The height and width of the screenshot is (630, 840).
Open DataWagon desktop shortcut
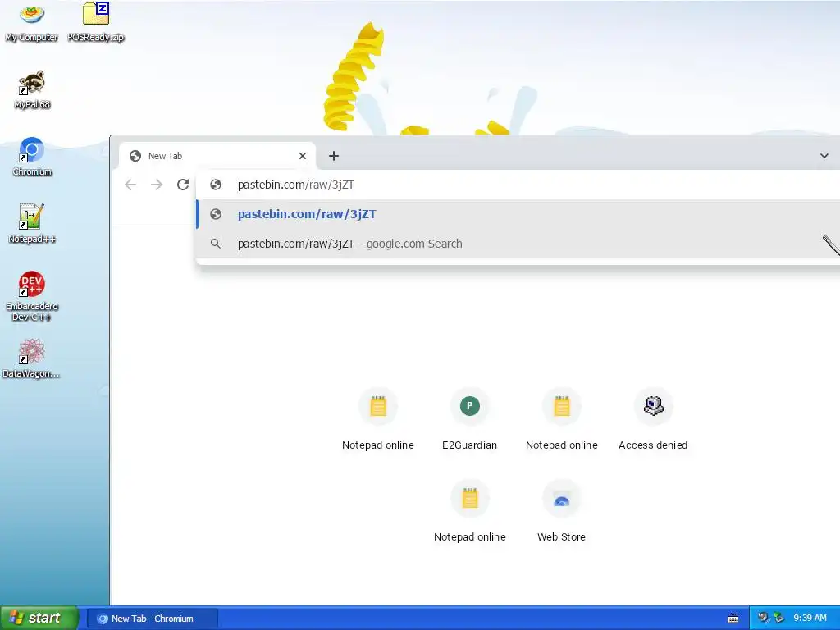31,359
